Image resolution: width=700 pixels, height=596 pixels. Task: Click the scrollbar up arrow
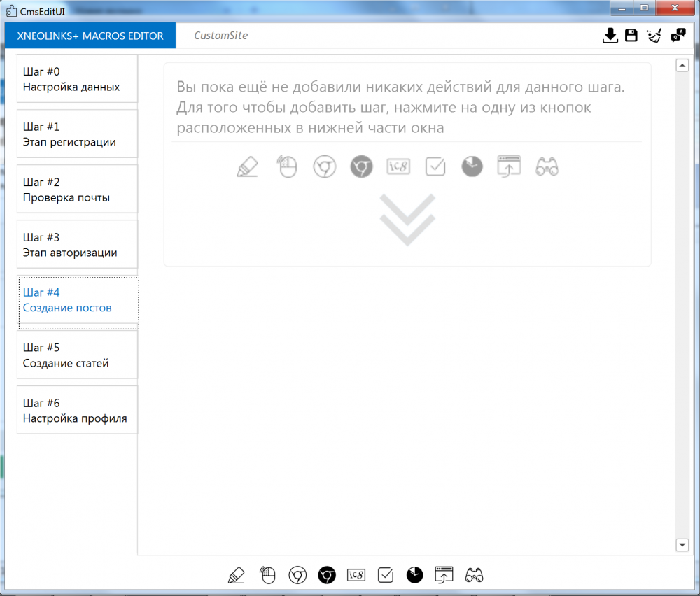point(682,66)
